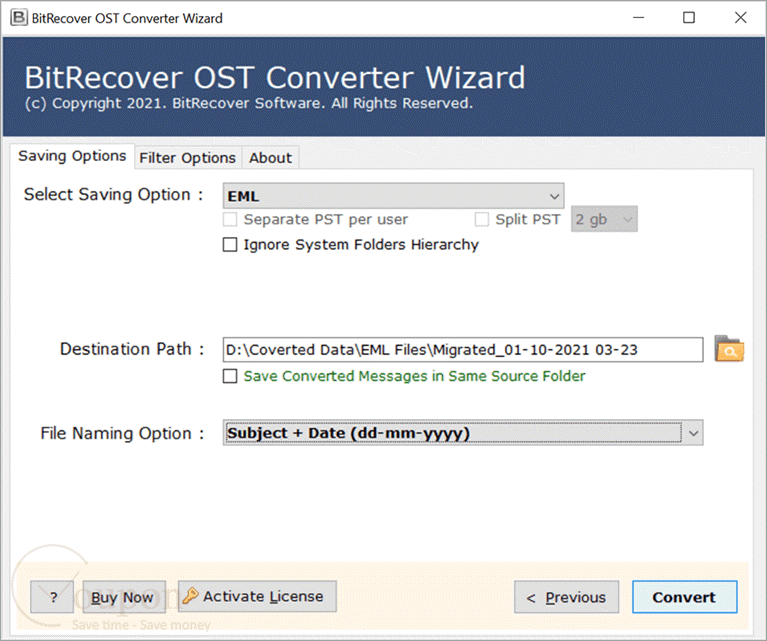Enable Save Converted Messages in Same Source Folder

point(230,376)
